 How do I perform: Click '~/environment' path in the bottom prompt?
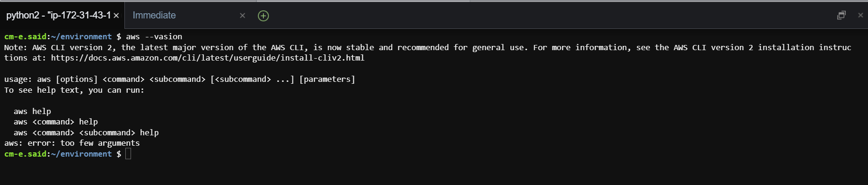pyautogui.click(x=81, y=154)
